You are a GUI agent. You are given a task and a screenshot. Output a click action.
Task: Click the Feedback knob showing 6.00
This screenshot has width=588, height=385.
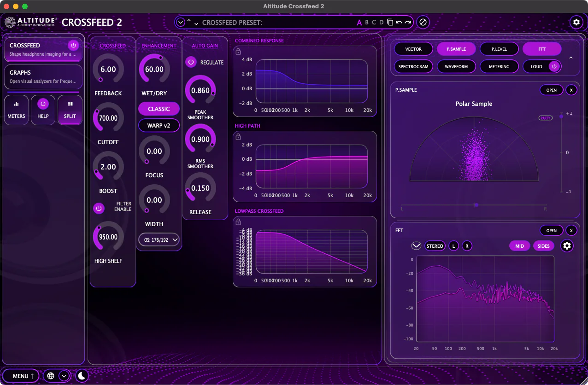[x=108, y=69]
